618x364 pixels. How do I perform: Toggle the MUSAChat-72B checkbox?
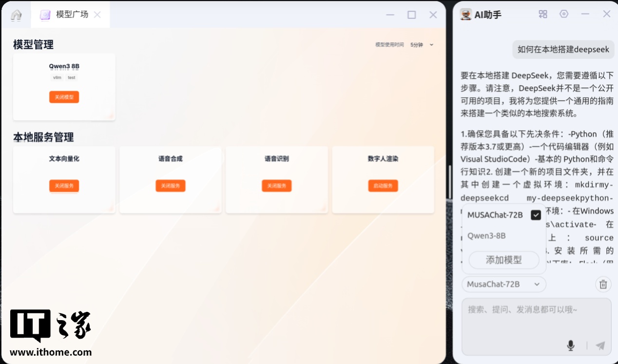(x=536, y=215)
